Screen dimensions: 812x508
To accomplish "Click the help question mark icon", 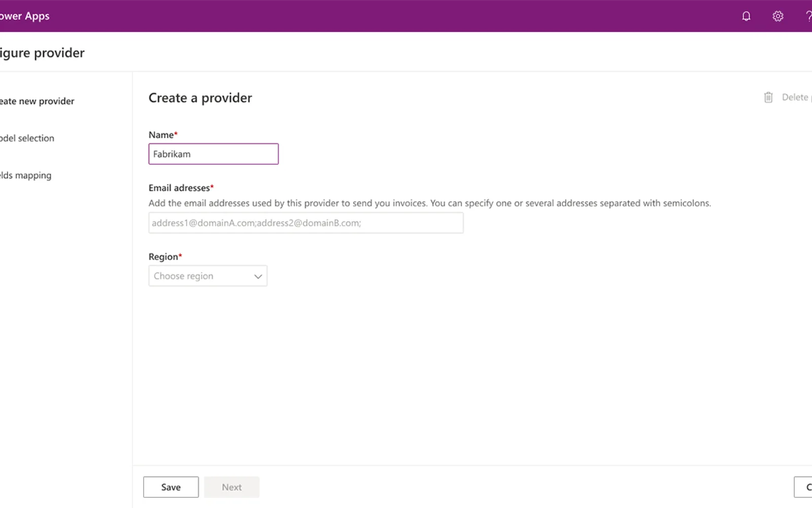I will pyautogui.click(x=808, y=16).
